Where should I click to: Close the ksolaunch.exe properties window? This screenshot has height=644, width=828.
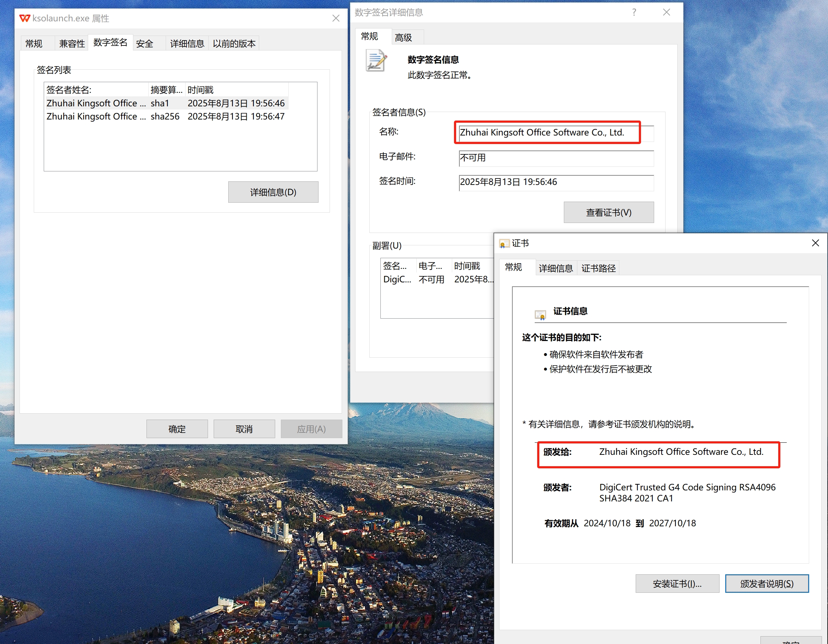tap(336, 18)
